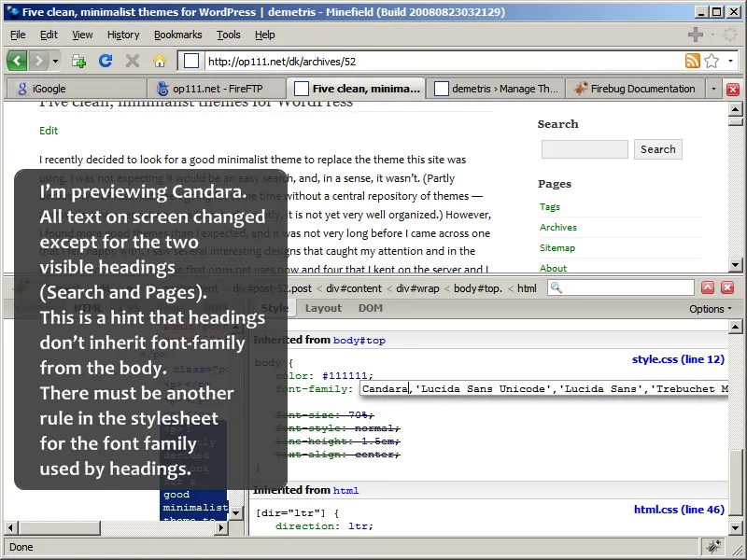The height and width of the screenshot is (560, 747).
Task: Switch to the Firebug Documentation tab
Action: (635, 89)
